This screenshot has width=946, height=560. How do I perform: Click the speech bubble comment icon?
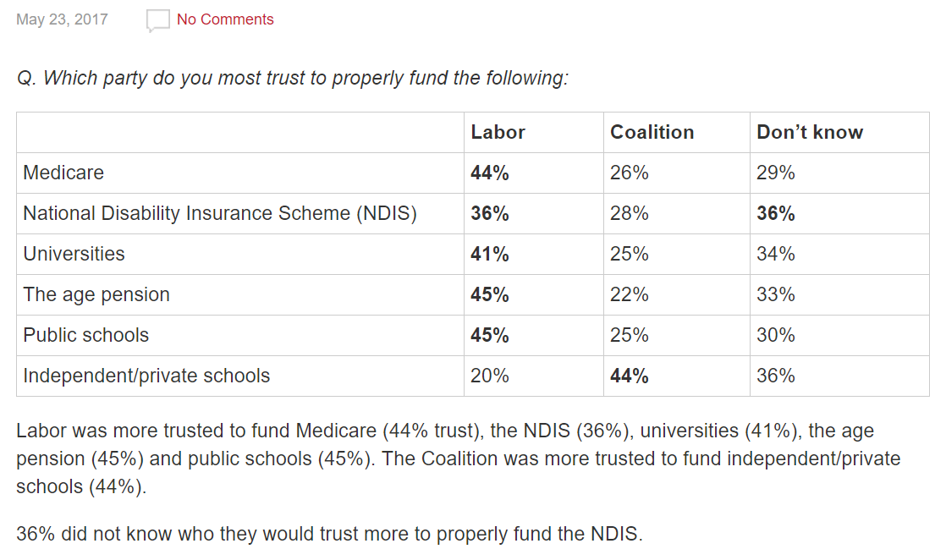pyautogui.click(x=157, y=20)
